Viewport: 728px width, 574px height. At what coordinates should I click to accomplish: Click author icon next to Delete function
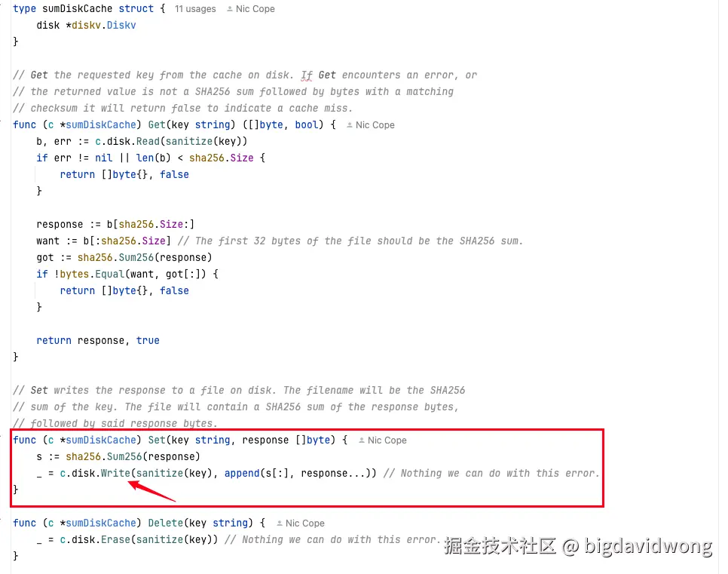click(x=280, y=523)
